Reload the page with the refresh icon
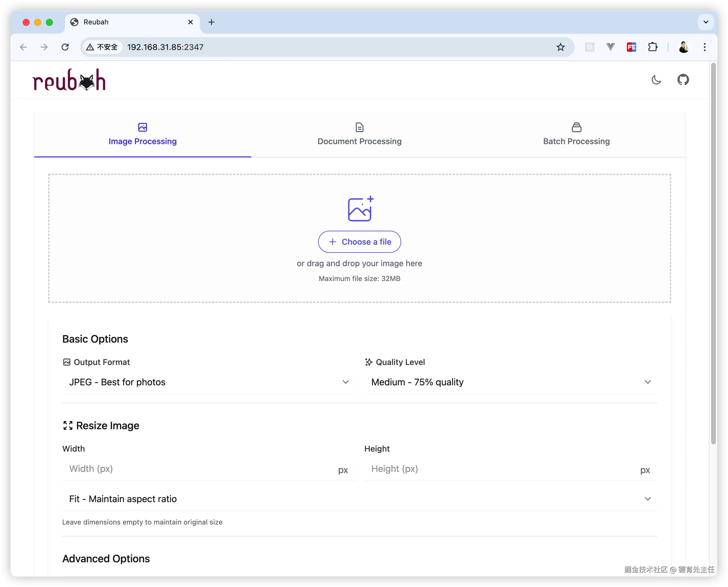728x587 pixels. coord(65,47)
